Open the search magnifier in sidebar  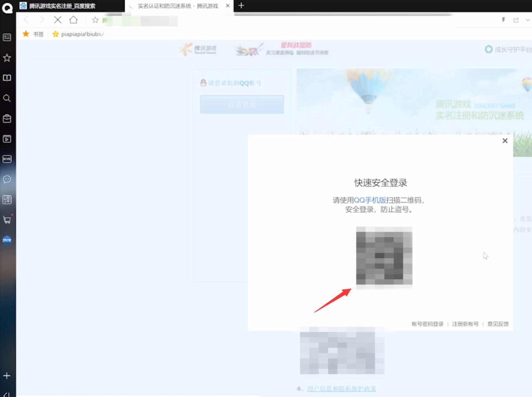[7, 98]
